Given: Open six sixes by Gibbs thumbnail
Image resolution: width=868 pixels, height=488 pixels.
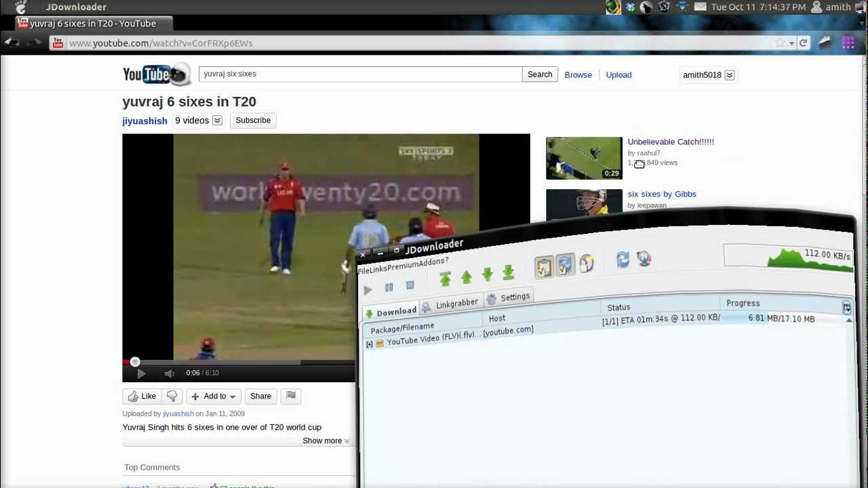Looking at the screenshot, I should [x=584, y=204].
